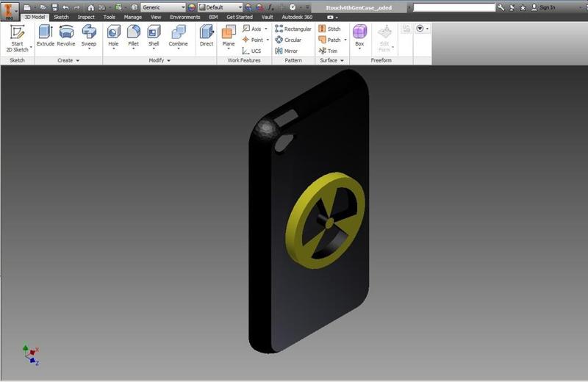The width and height of the screenshot is (588, 382).
Task: Switch to the Sketch ribbon tab
Action: tap(61, 17)
